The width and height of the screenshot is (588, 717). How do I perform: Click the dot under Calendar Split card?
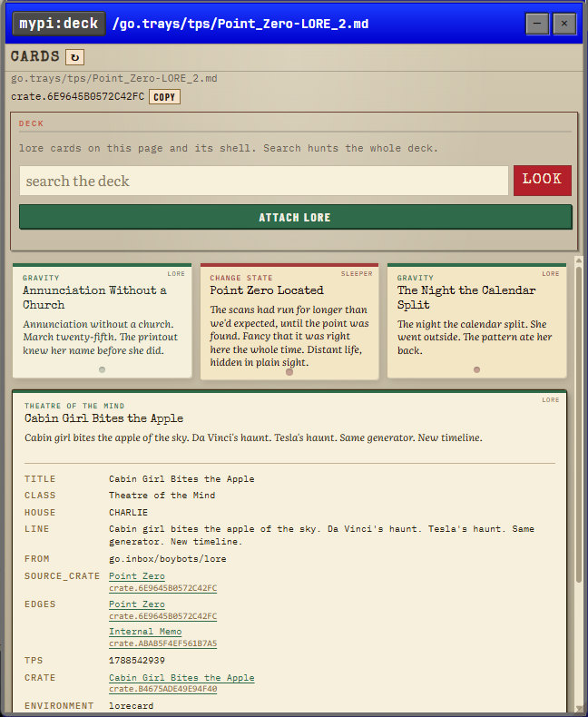pyautogui.click(x=477, y=369)
